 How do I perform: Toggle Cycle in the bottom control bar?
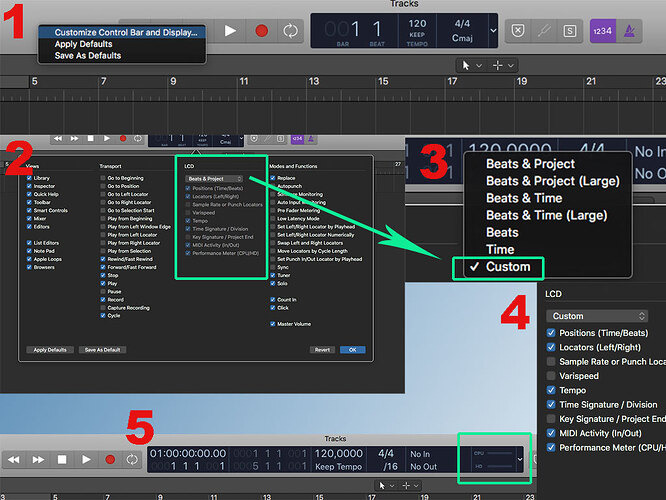132,459
